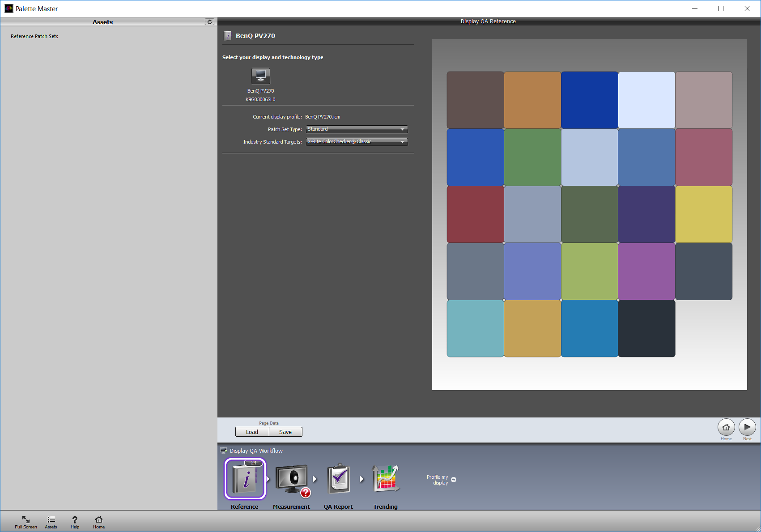The height and width of the screenshot is (532, 761).
Task: Click the Profile my display link
Action: point(440,479)
